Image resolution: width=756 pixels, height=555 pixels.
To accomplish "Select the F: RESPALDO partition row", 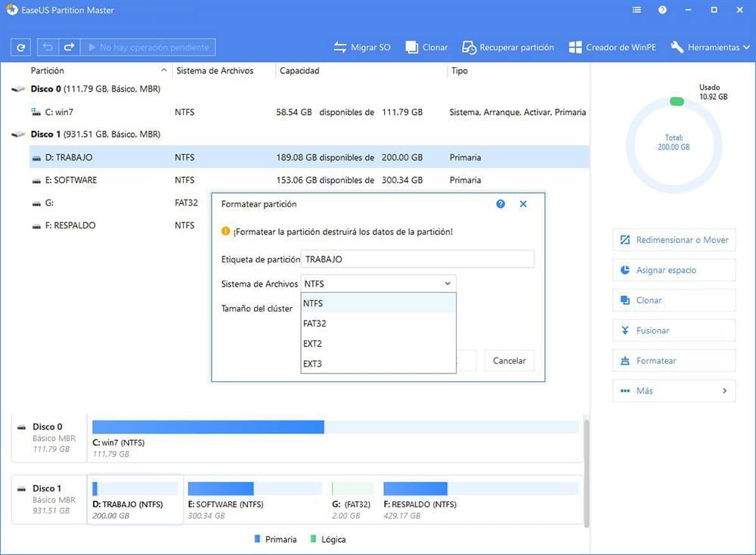I will [x=119, y=225].
